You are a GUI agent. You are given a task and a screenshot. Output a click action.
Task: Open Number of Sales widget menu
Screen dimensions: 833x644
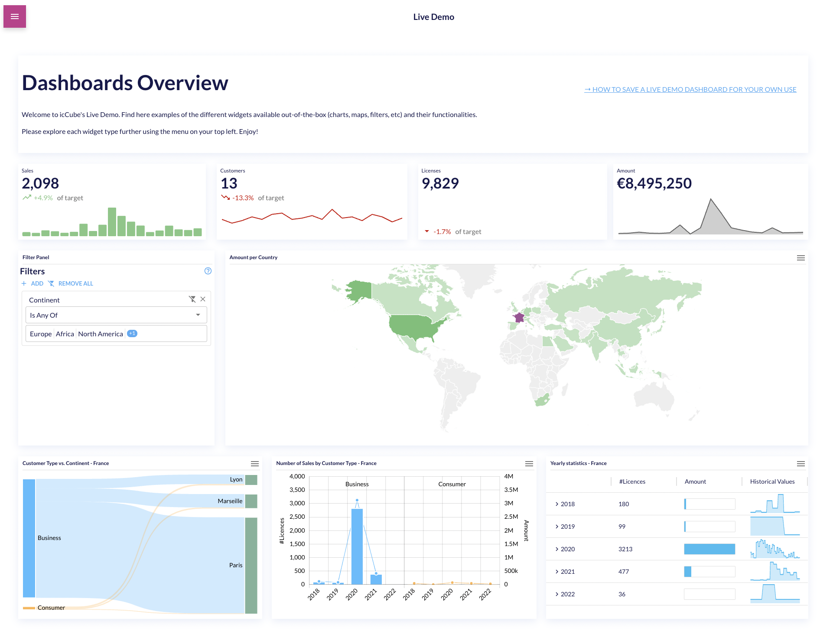tap(529, 464)
